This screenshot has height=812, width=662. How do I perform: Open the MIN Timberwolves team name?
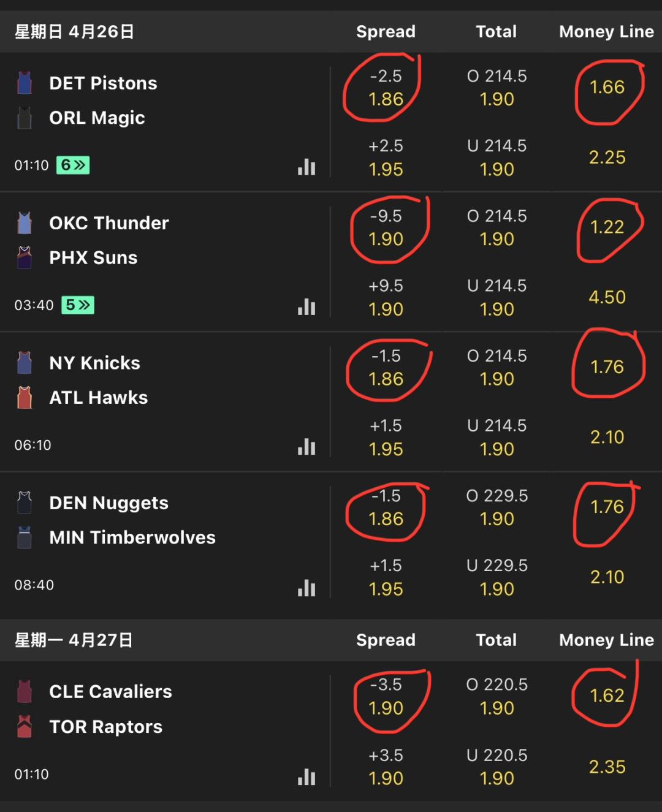[132, 537]
